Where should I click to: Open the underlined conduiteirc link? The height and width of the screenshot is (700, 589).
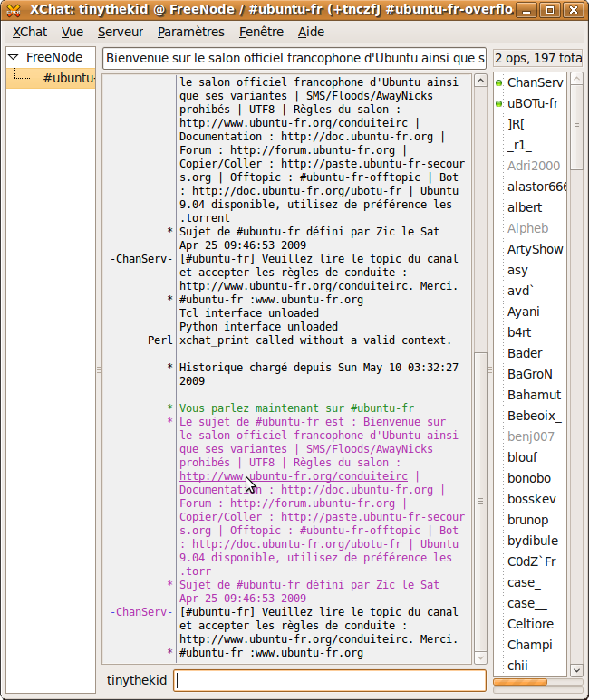pos(294,476)
